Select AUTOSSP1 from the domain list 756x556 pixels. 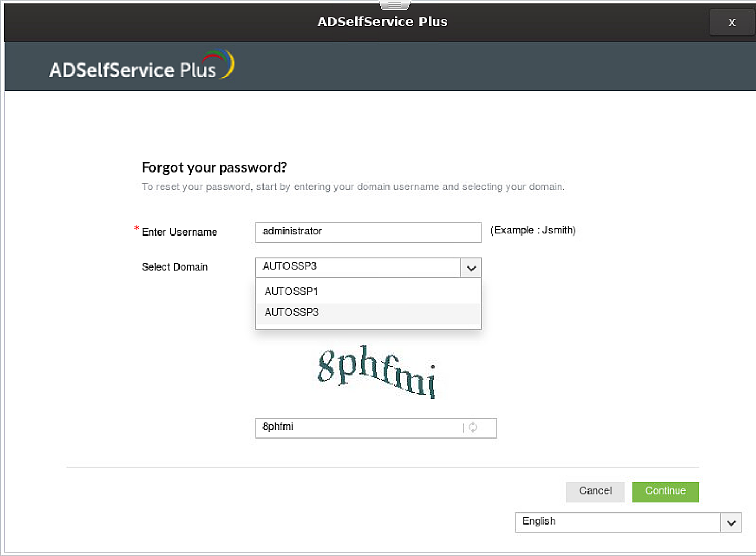[x=291, y=292]
